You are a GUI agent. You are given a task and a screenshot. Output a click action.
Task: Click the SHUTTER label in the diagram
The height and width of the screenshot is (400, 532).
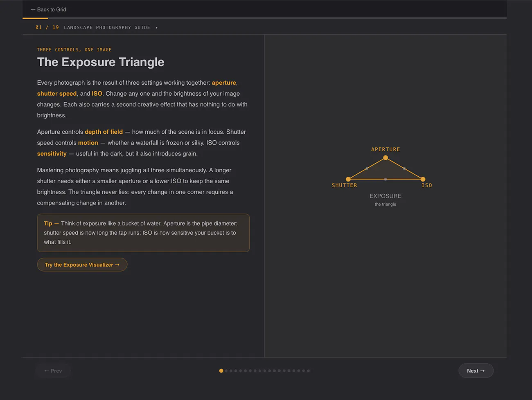344,185
